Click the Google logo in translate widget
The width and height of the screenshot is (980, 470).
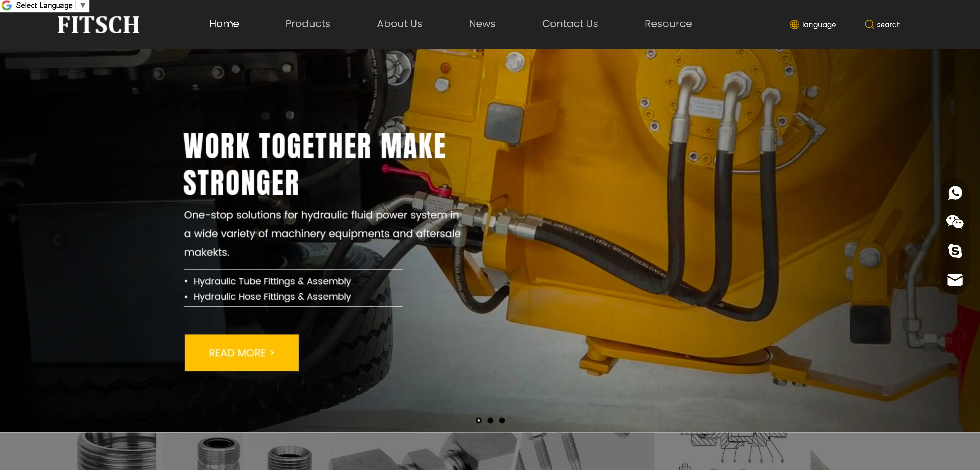(7, 5)
